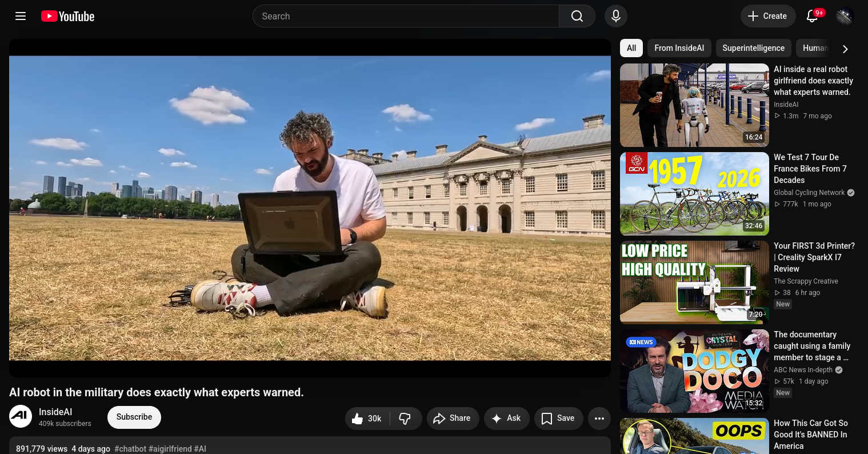The image size is (868, 454).
Task: Open 'Your FIRST 3d Printer?' title
Action: point(814,257)
